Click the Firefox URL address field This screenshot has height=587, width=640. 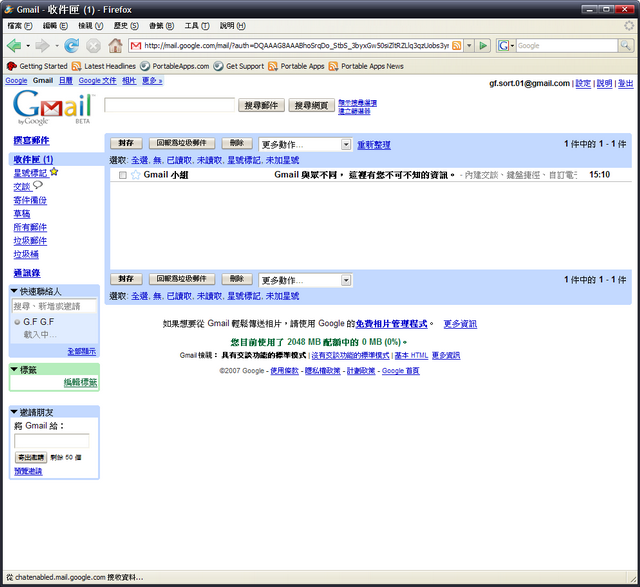coord(296,45)
